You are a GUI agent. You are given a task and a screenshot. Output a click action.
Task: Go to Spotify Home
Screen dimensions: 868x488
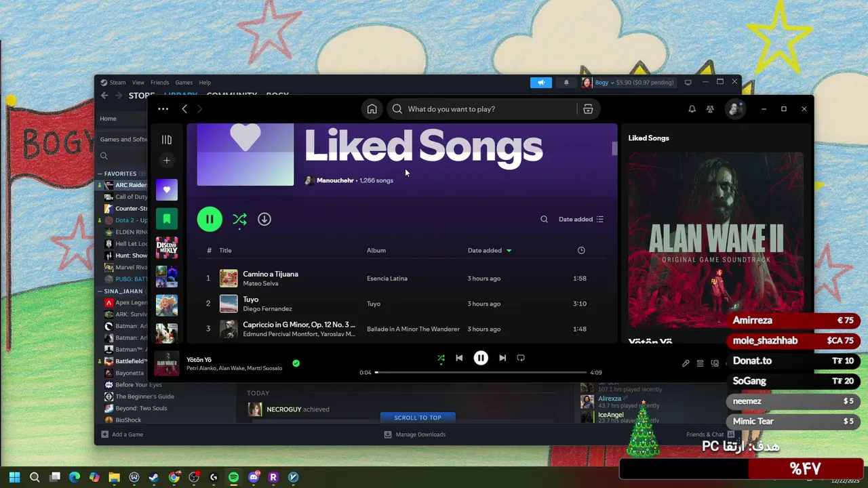click(x=372, y=109)
